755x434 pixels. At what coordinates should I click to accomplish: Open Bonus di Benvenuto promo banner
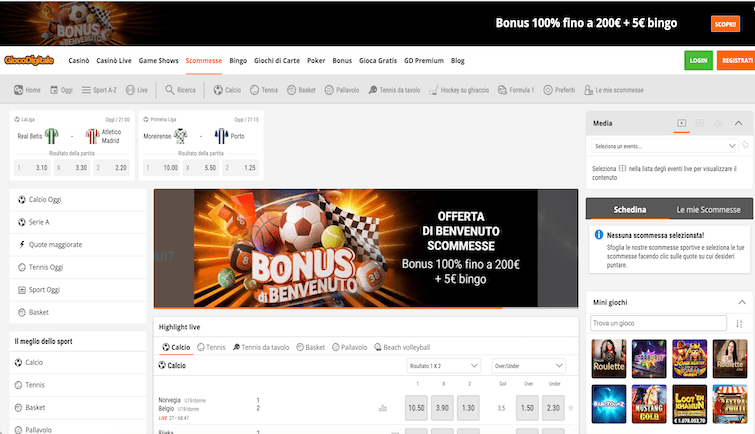[366, 248]
